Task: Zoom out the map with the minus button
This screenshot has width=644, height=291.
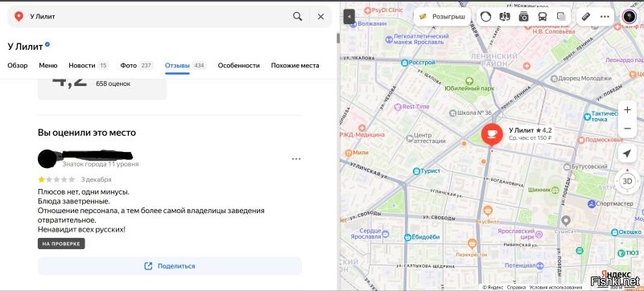Action: coord(627,129)
